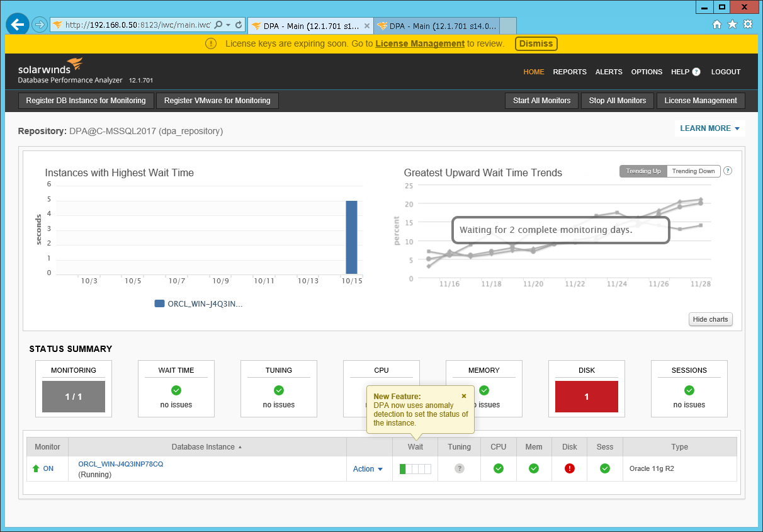Click the help icon beside Trending Down

728,171
